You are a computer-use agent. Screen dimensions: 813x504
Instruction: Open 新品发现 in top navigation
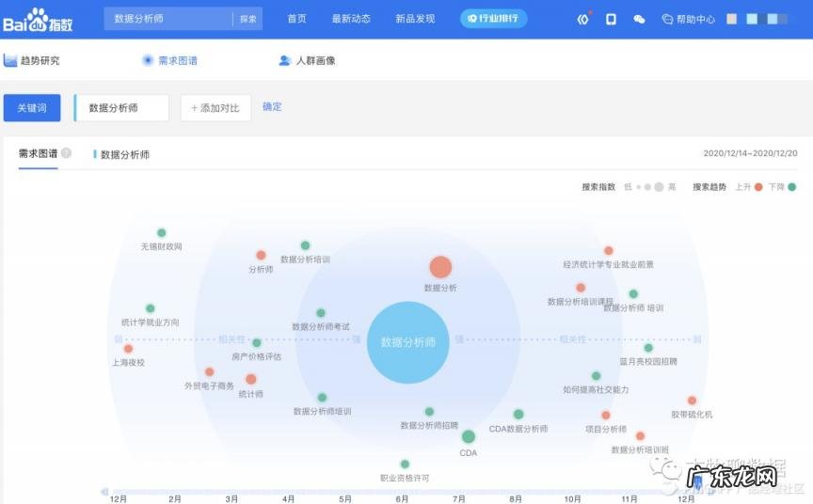[x=415, y=19]
